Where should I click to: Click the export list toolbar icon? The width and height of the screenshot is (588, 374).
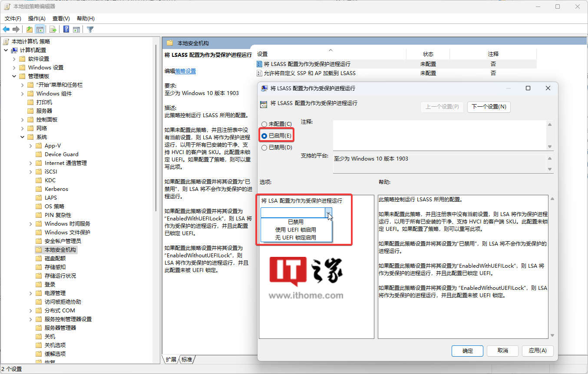[53, 30]
